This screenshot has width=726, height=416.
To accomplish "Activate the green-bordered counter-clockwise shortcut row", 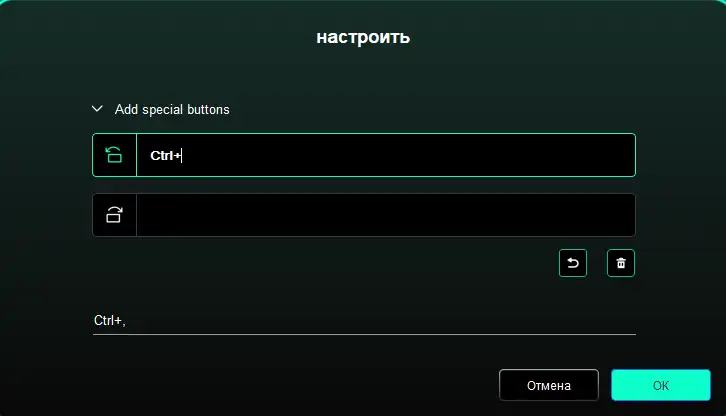I will [364, 155].
